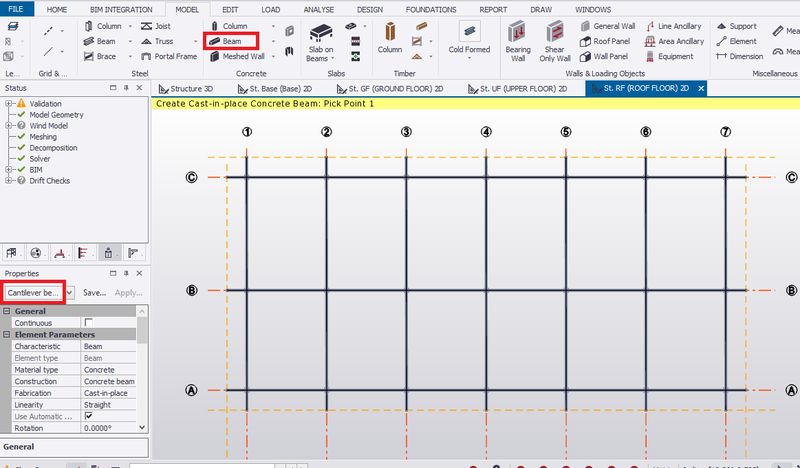800x468 pixels.
Task: Open the Cantilever beam property set dropdown
Action: tap(70, 293)
